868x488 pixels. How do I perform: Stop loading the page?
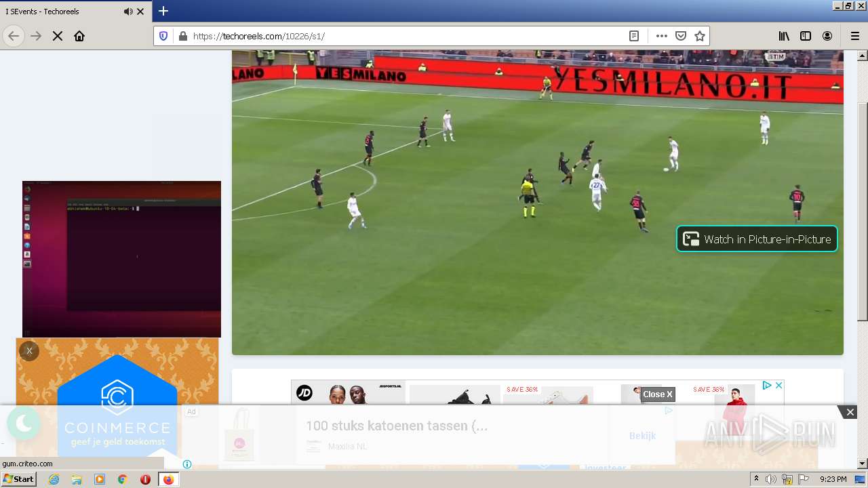tap(58, 36)
